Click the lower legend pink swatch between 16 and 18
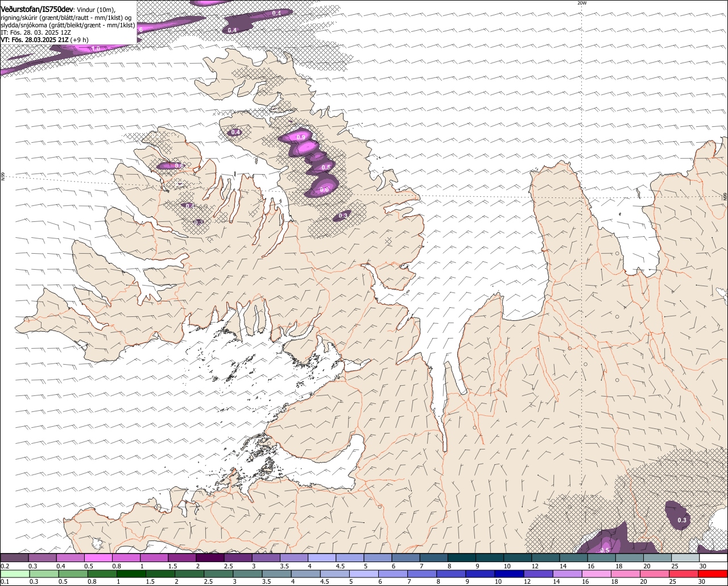 [597, 573]
